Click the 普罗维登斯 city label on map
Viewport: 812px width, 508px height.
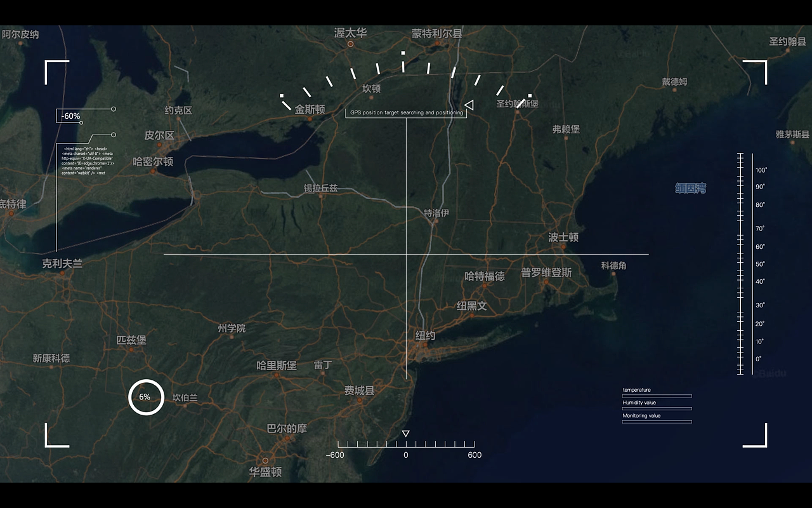click(x=546, y=272)
